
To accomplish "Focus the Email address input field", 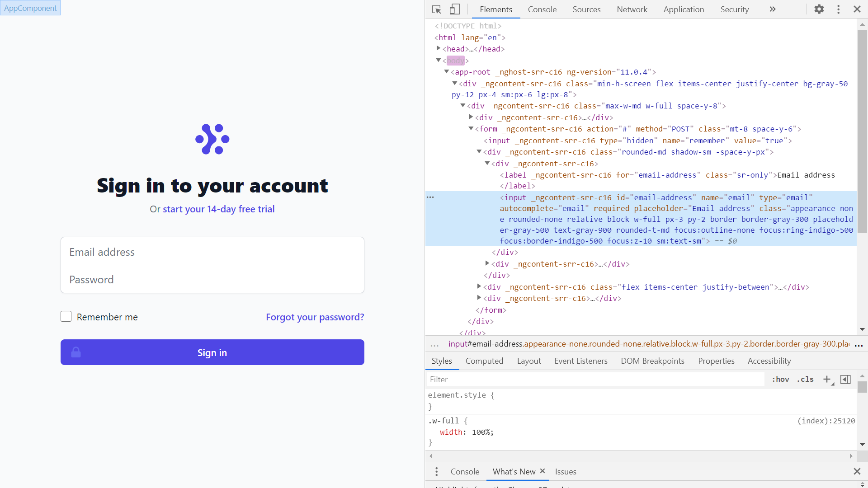I will click(212, 251).
